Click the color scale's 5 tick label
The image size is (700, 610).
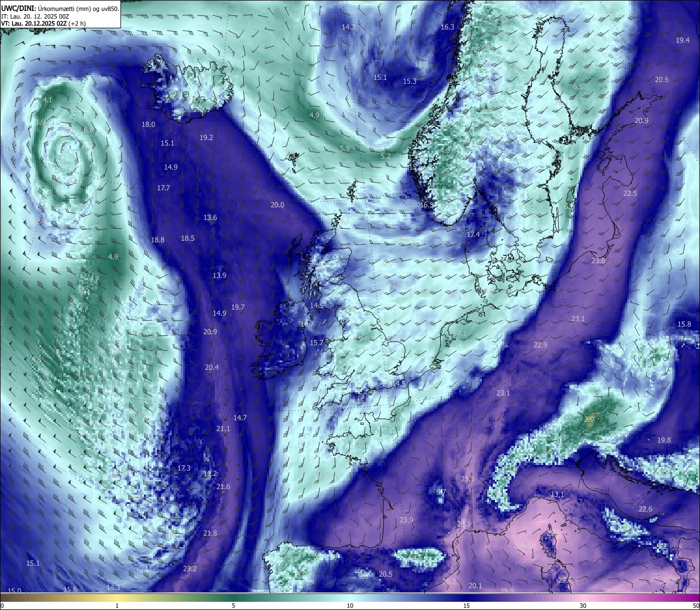click(x=234, y=606)
